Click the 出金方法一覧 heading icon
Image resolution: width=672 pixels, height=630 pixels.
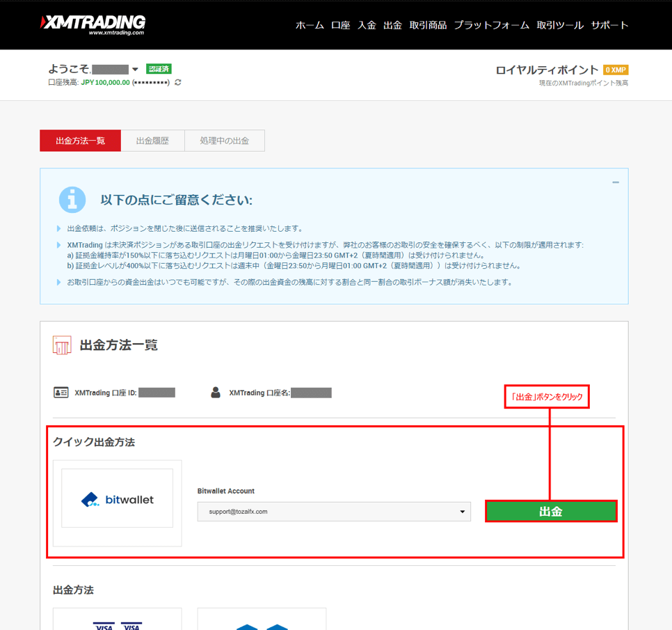pyautogui.click(x=62, y=345)
